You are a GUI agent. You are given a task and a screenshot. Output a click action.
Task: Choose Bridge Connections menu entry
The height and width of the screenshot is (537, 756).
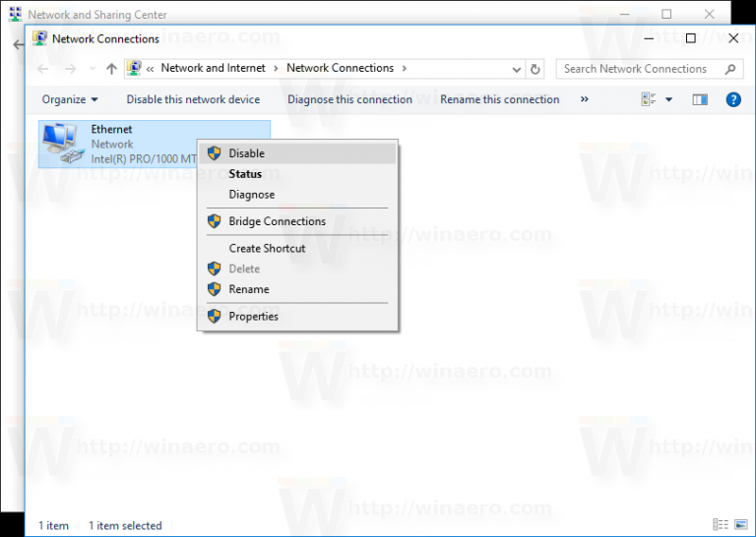(297, 221)
